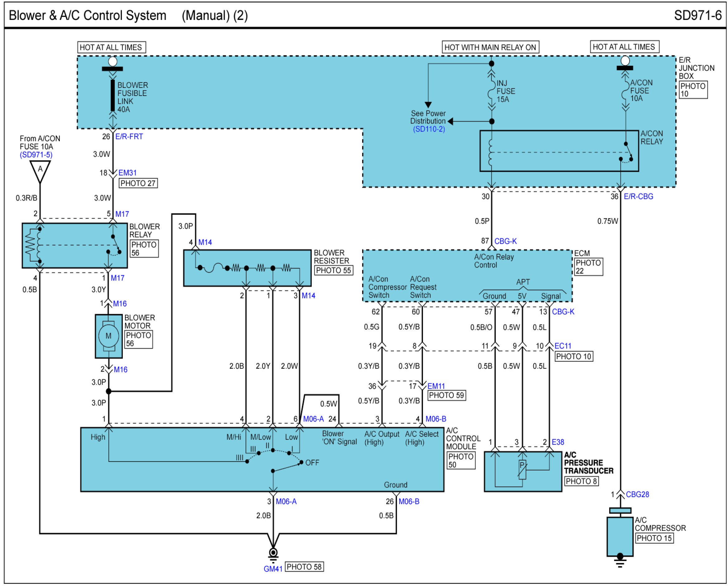
Task: Click the GM41 ground point symbol
Action: pos(273,553)
